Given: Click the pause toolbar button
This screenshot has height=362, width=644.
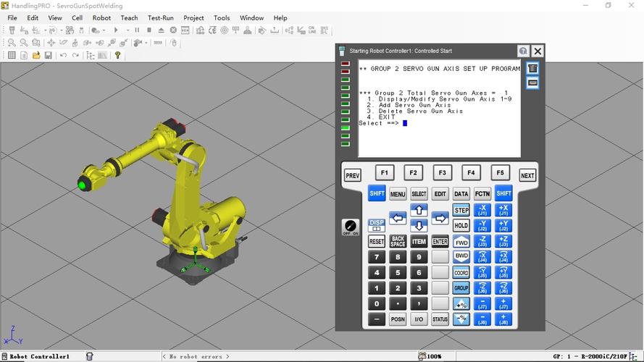Looking at the screenshot, I should [137, 30].
